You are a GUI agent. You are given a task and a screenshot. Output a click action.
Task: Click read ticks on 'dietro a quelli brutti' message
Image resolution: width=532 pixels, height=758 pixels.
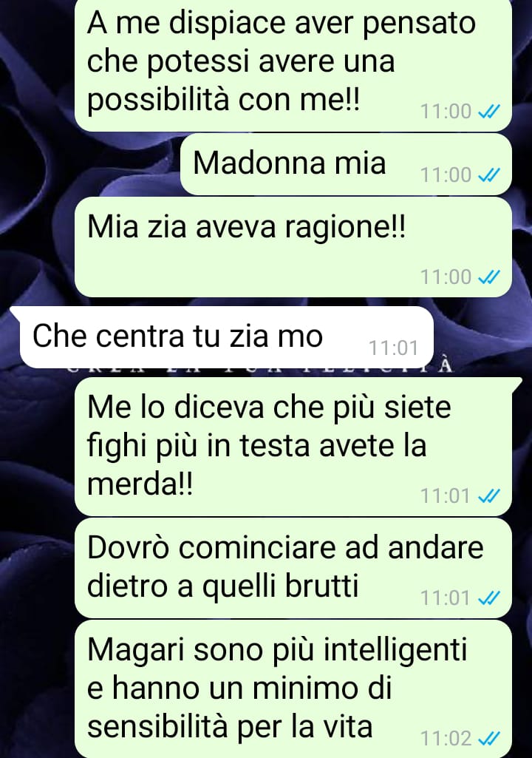click(488, 598)
